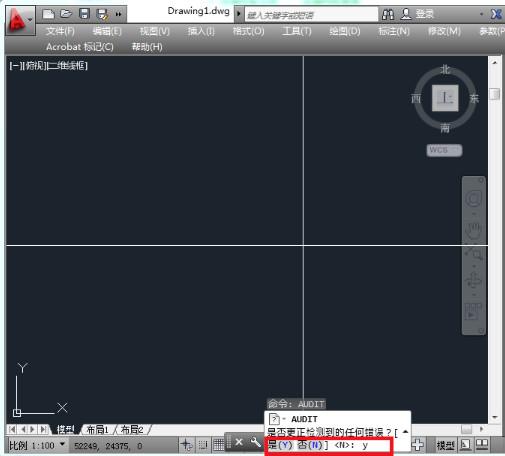
Task: Click the wrench customize icon in command line
Action: (255, 442)
